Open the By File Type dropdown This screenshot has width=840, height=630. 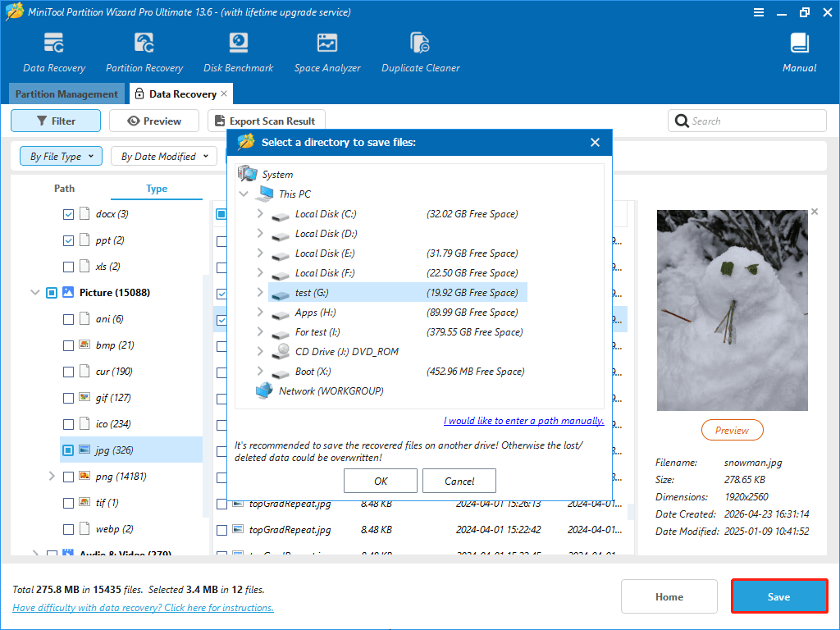tap(61, 156)
